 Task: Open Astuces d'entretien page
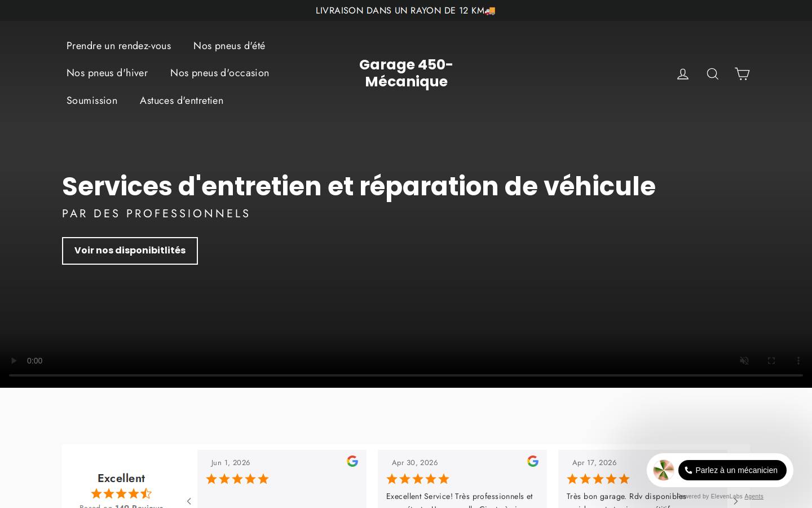(x=182, y=100)
